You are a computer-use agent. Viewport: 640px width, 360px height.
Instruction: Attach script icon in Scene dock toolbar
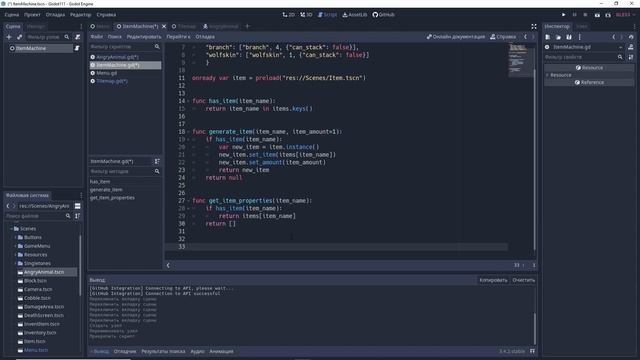point(78,37)
